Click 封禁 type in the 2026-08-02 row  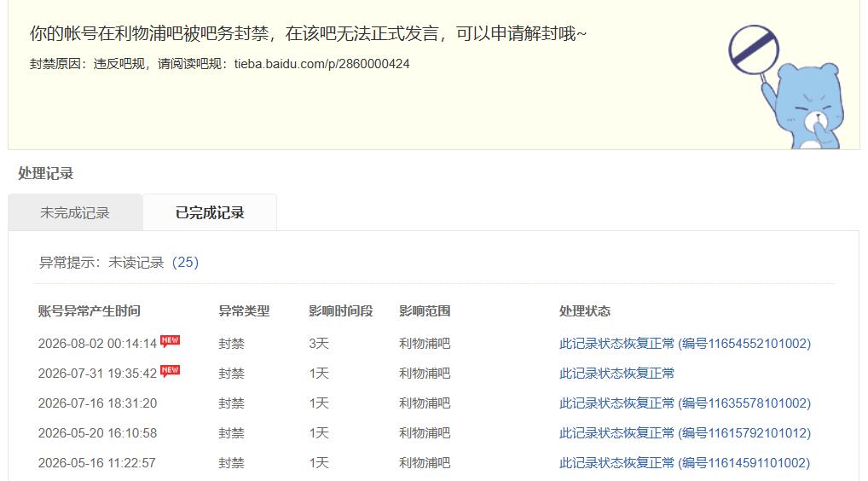[x=231, y=344]
